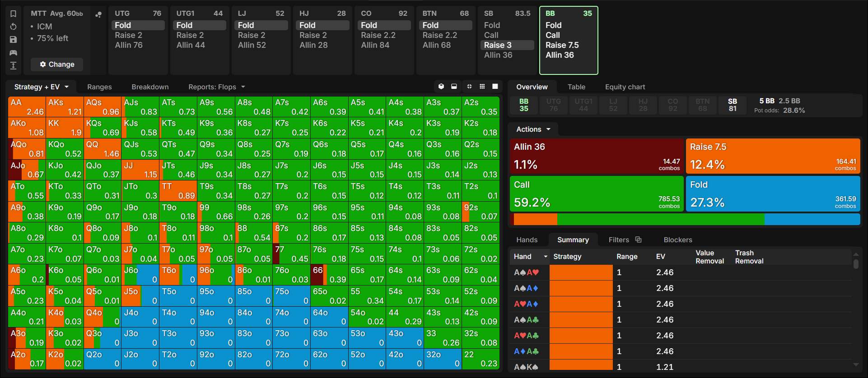Image resolution: width=868 pixels, height=378 pixels.
Task: Select the small grid matrix view icon
Action: coord(482,87)
